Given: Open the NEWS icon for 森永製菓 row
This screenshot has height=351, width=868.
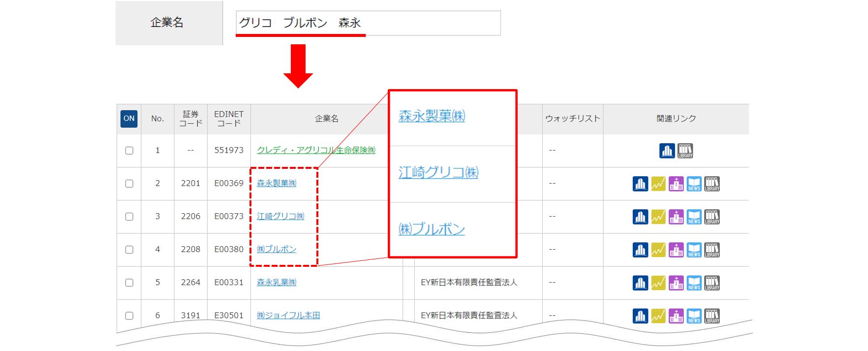Looking at the screenshot, I should 694,184.
